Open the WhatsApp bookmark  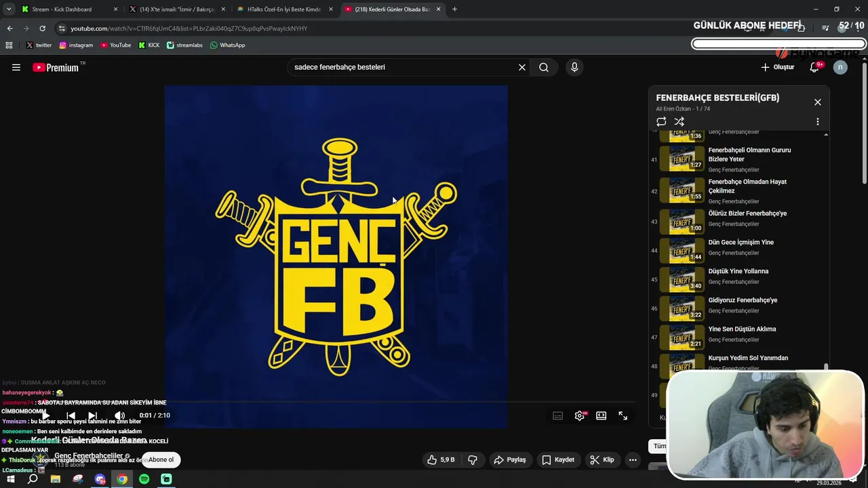click(228, 45)
